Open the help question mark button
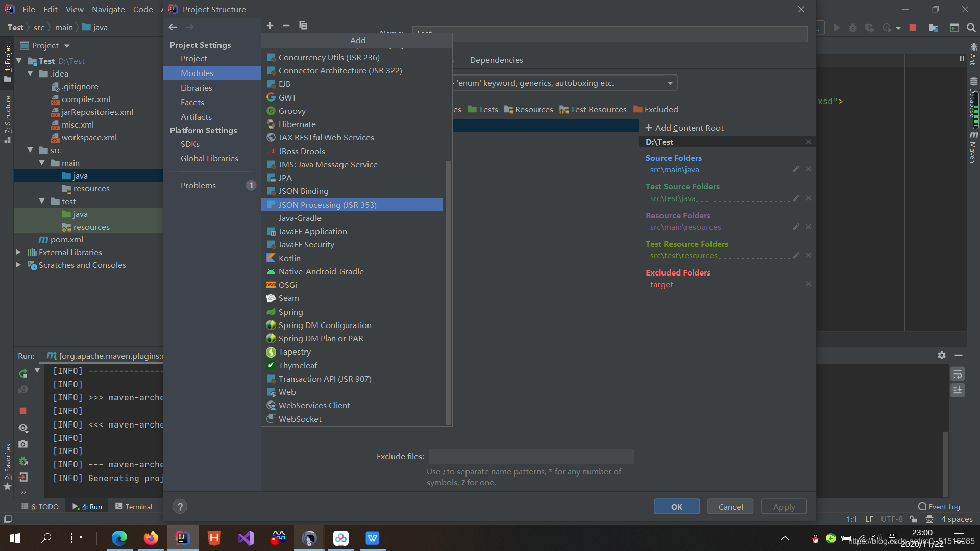980x551 pixels. [x=180, y=507]
